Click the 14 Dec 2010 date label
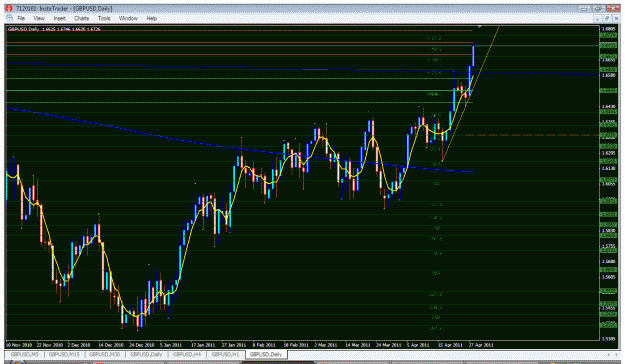Screen dimensions: 625x364 pyautogui.click(x=111, y=345)
